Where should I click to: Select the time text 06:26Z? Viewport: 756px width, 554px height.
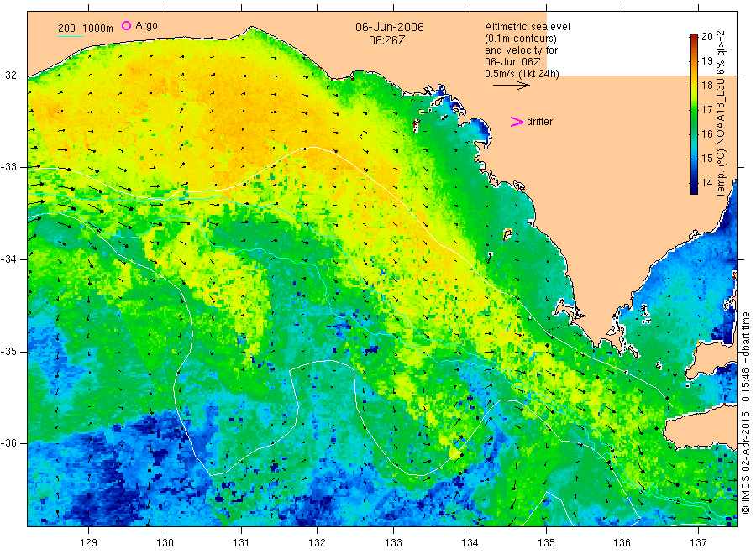click(x=386, y=40)
